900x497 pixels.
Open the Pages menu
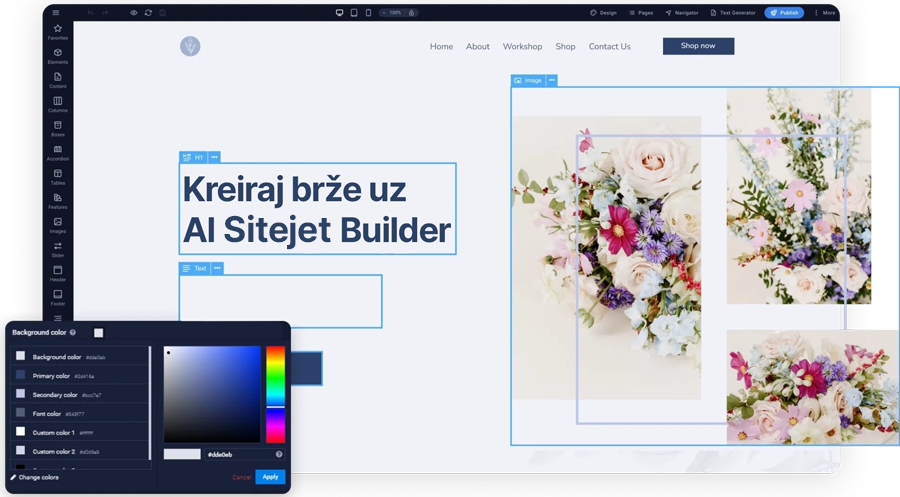(x=641, y=13)
